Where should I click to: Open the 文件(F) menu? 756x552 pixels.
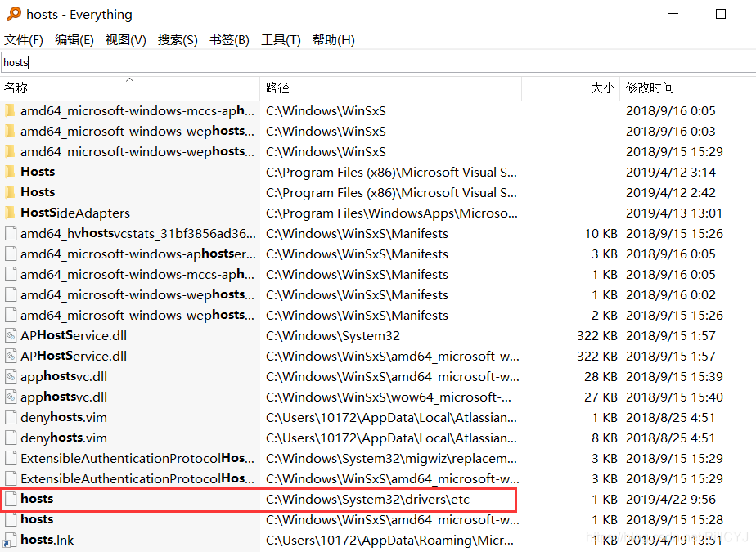(x=23, y=40)
